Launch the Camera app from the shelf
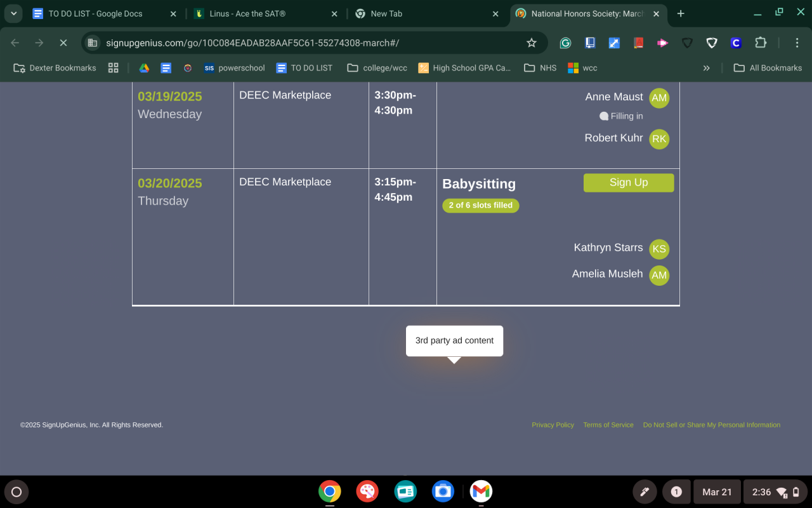812x508 pixels. [x=443, y=491]
